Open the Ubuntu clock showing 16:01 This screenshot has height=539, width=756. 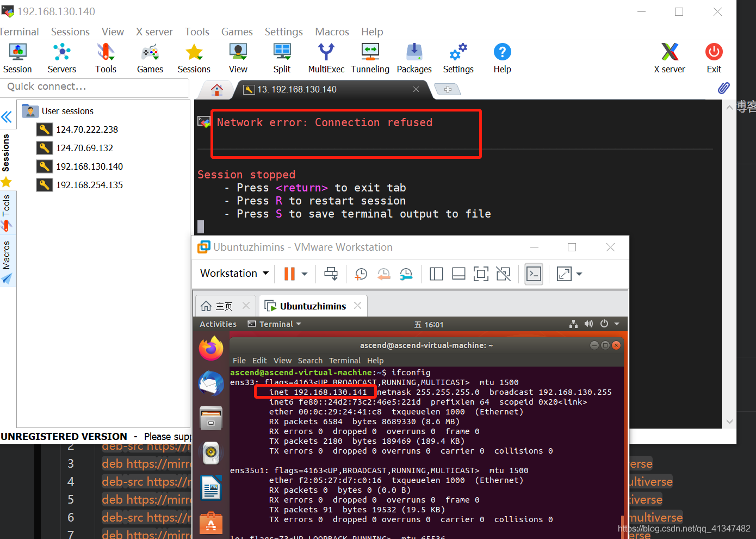pyautogui.click(x=429, y=325)
